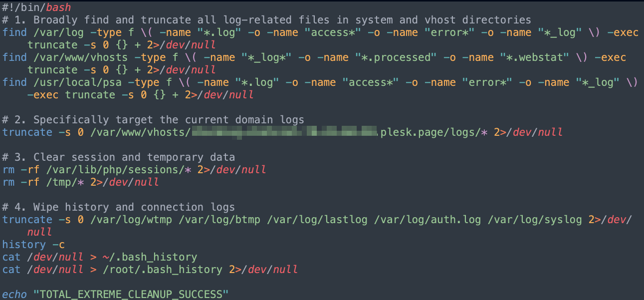Viewport: 644px width, 300px height.
Task: Click the "/var/www/vhosts" path in the find command
Action: (80, 57)
